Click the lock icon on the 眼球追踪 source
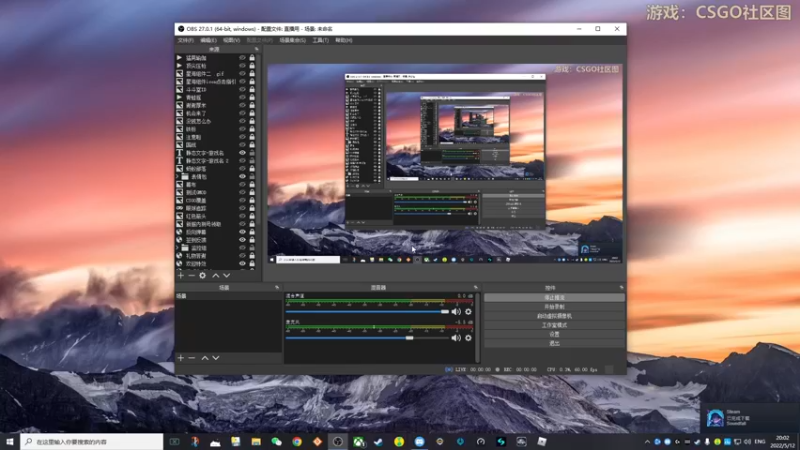The width and height of the screenshot is (800, 450). [x=252, y=208]
